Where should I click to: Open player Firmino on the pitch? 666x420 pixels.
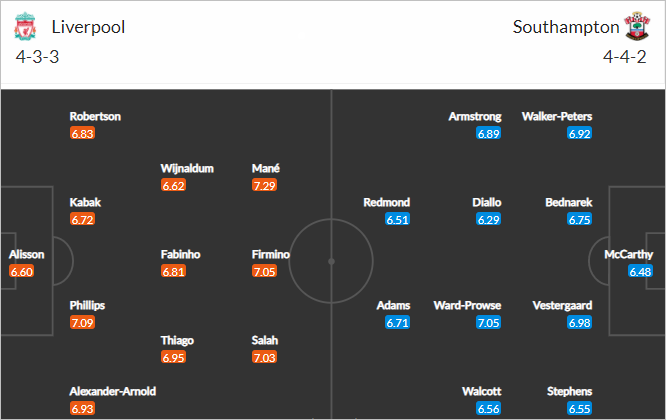click(271, 254)
